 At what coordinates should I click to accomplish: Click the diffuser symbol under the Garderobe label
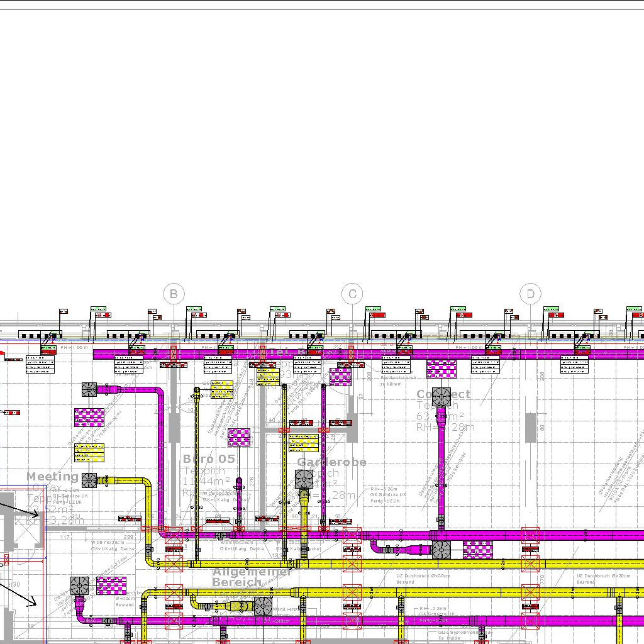[x=304, y=479]
